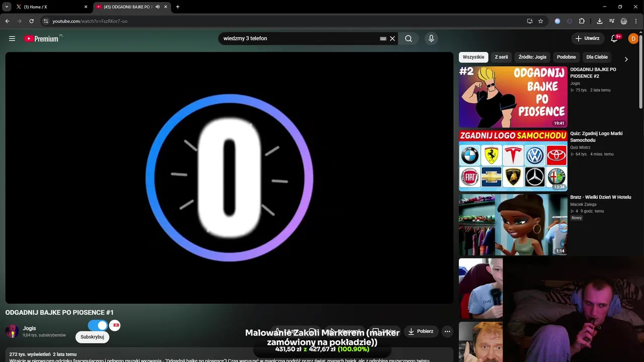Go to YouTube Premium home logo

pyautogui.click(x=42, y=39)
